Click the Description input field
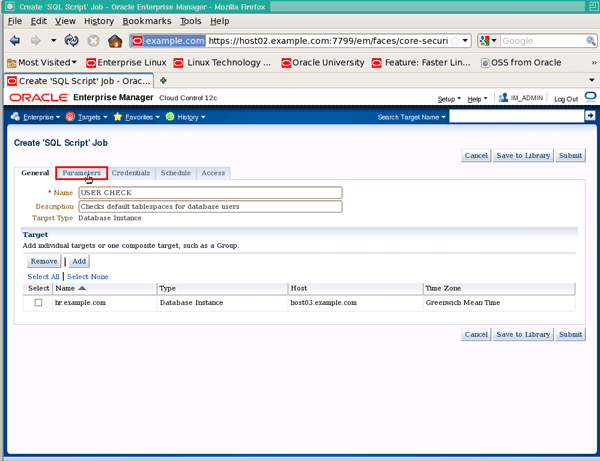The width and height of the screenshot is (600, 461). coord(210,207)
